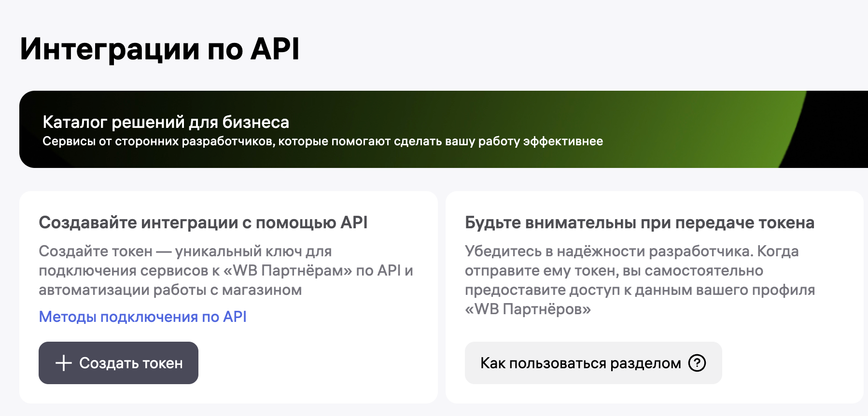Click the Будьте внимательны при передаче токена heading
868x416 pixels.
click(639, 222)
